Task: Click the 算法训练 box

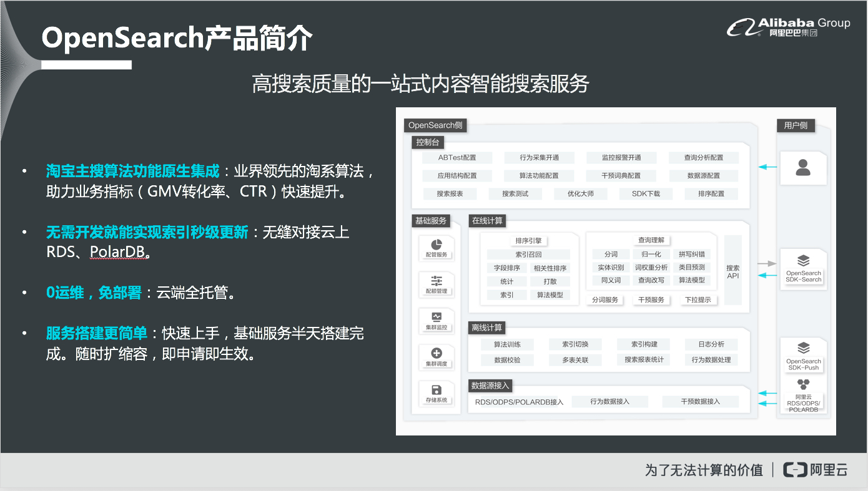Action: point(507,344)
